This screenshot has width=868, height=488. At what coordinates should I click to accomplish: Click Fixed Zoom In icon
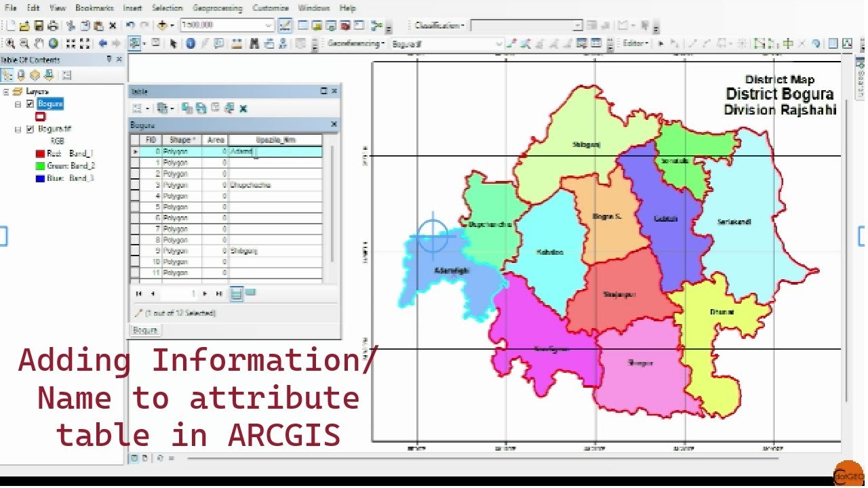pyautogui.click(x=71, y=43)
